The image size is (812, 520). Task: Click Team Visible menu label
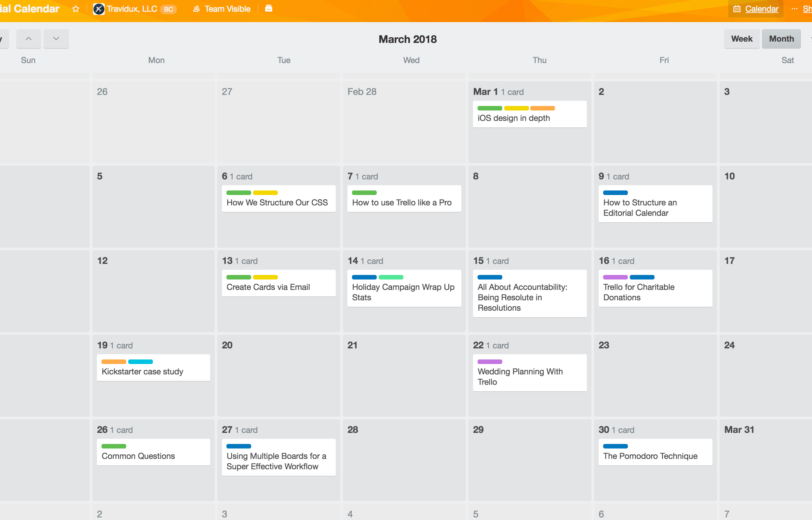pyautogui.click(x=227, y=8)
